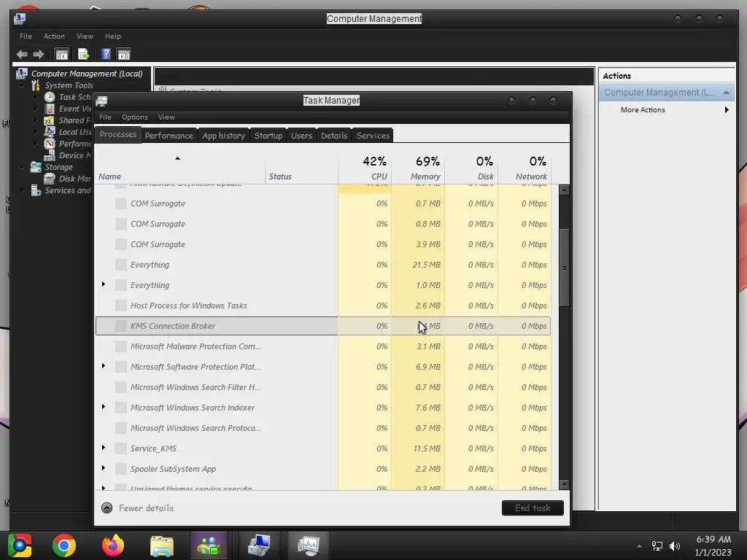Open Google Chrome from the taskbar

(x=64, y=545)
